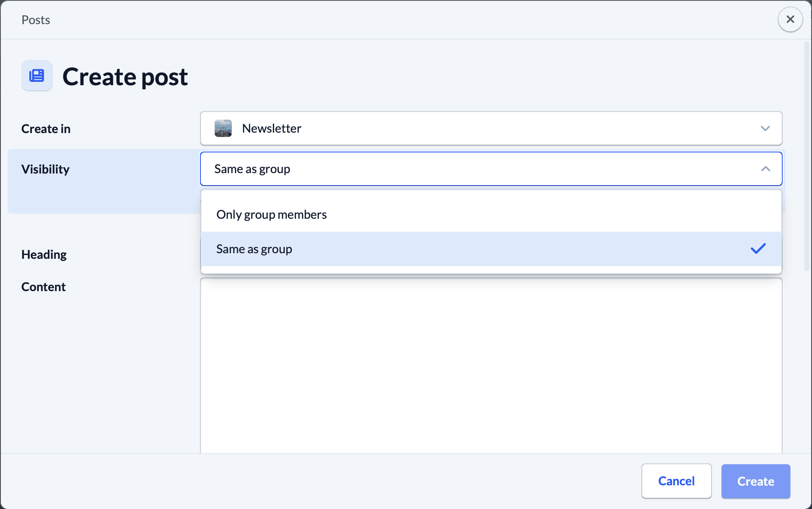Click the Create in field label
The height and width of the screenshot is (509, 812).
(46, 129)
